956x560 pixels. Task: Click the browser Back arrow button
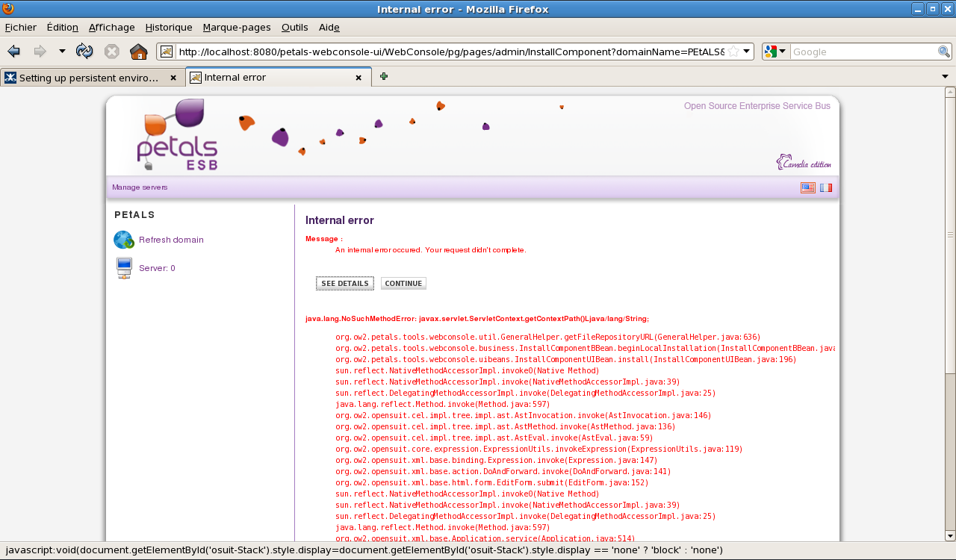(x=13, y=52)
